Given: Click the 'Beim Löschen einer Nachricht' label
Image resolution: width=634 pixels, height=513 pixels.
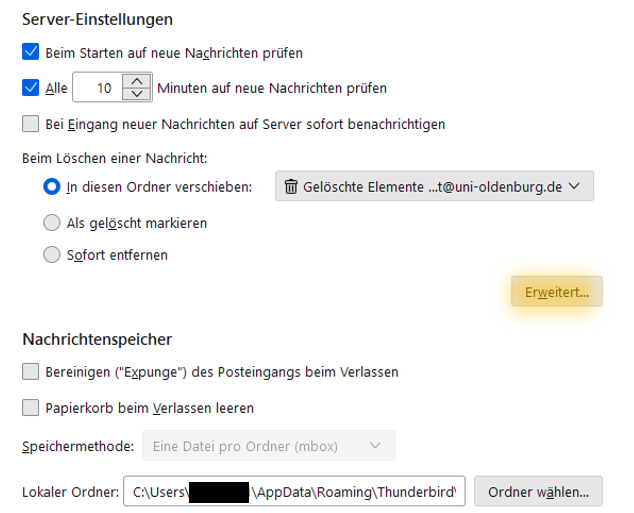Looking at the screenshot, I should (114, 158).
